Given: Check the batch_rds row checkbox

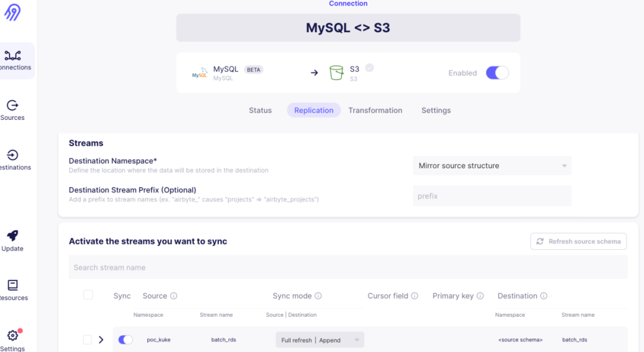Looking at the screenshot, I should (x=87, y=339).
